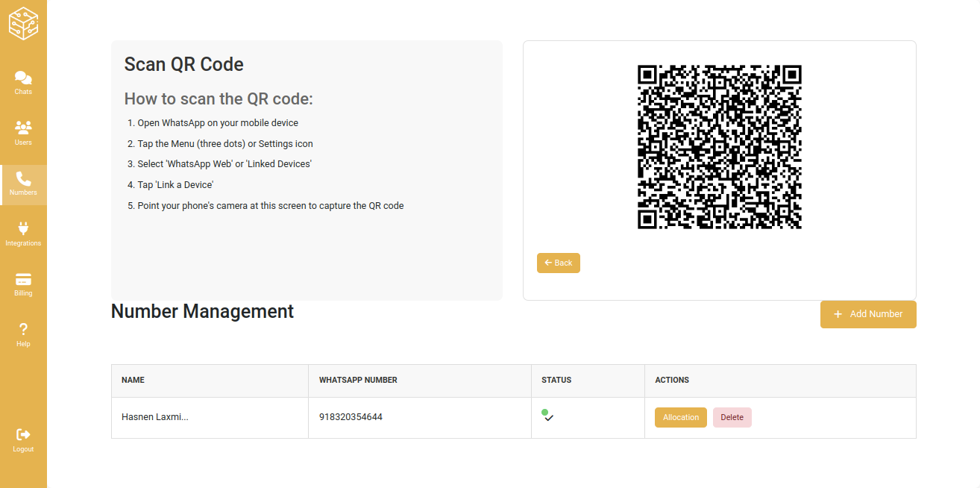
Task: Click 'How to scan the QR code:' subheading
Action: pyautogui.click(x=219, y=99)
